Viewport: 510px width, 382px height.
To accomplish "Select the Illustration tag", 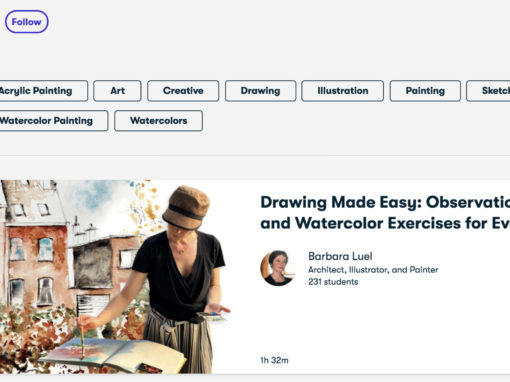I will (x=343, y=91).
